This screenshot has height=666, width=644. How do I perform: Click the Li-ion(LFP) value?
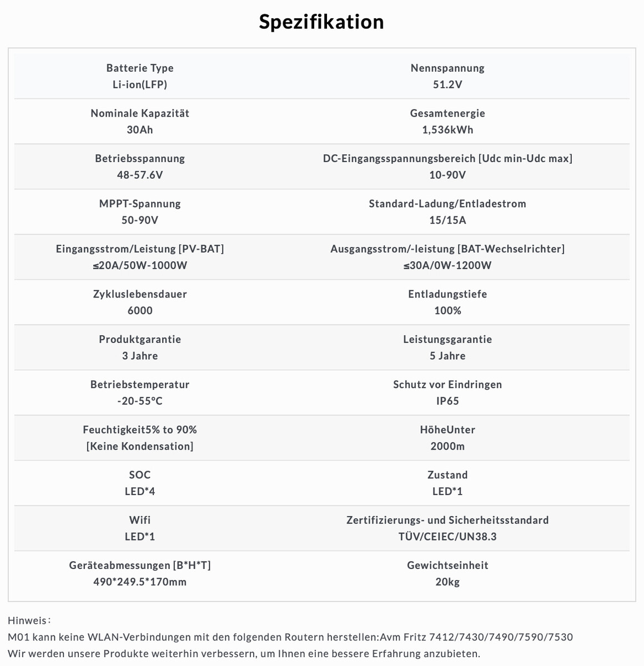click(x=140, y=84)
